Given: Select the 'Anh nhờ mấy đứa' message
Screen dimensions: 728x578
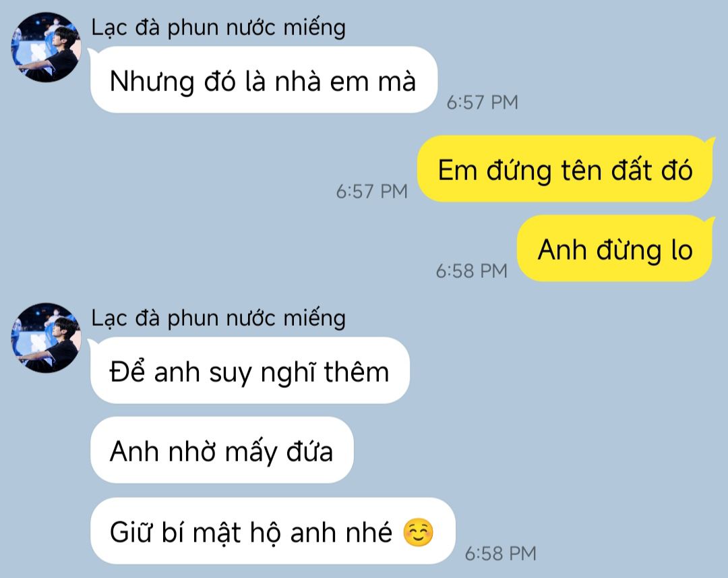Looking at the screenshot, I should 222,450.
